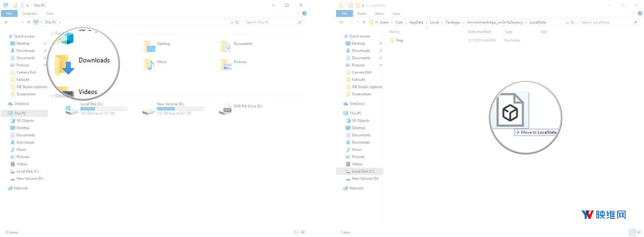Open the address bar dropdown in the LocalState window
The width and height of the screenshot is (644, 237).
pyautogui.click(x=567, y=23)
